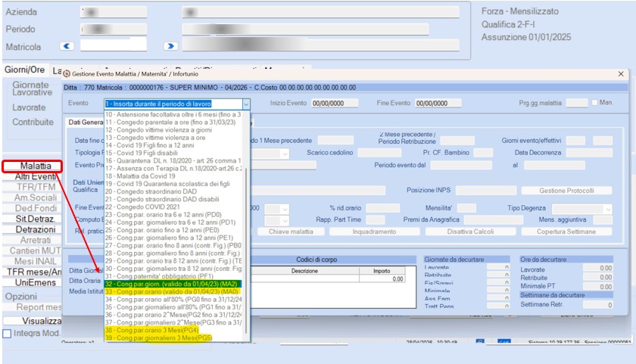The height and width of the screenshot is (364, 636).
Task: Select Malattia in the left menu
Action: tap(36, 166)
